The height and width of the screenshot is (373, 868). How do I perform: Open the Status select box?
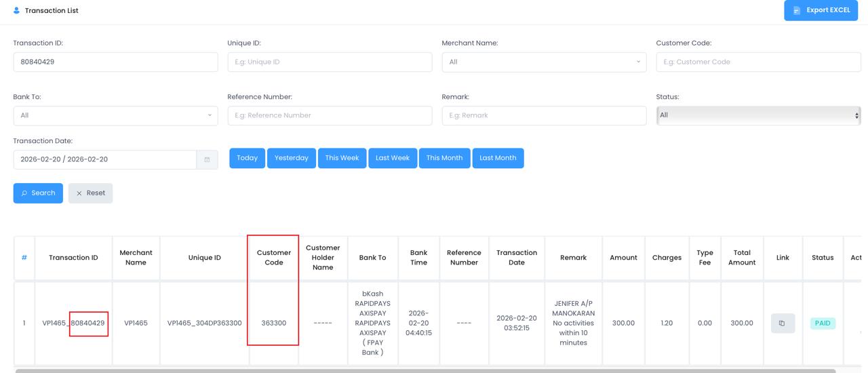pyautogui.click(x=757, y=115)
